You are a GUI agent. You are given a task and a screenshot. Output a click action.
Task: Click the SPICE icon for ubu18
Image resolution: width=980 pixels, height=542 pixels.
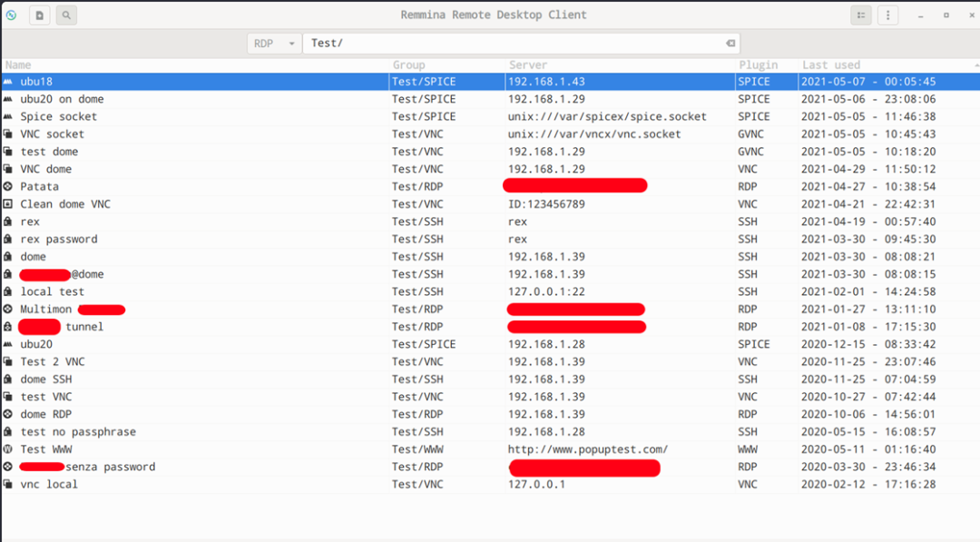point(8,82)
